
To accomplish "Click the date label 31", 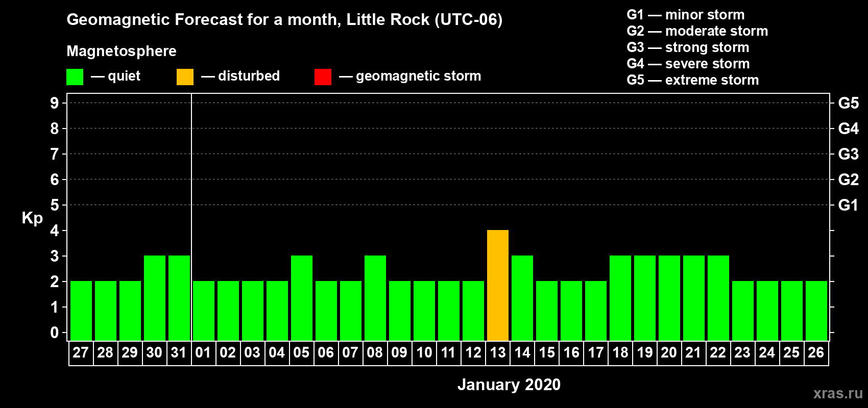I will [179, 352].
